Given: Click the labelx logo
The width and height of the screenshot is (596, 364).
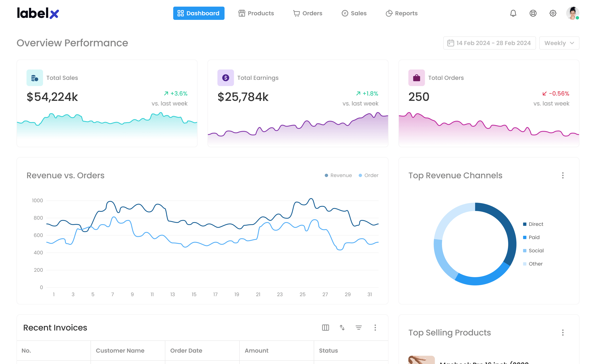Looking at the screenshot, I should [38, 13].
